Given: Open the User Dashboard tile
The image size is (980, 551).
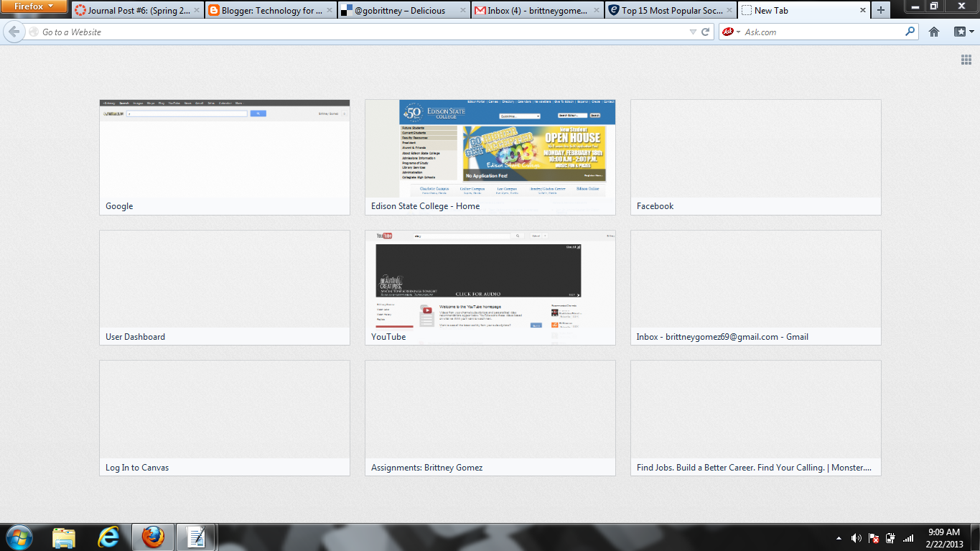Looking at the screenshot, I should 225,287.
